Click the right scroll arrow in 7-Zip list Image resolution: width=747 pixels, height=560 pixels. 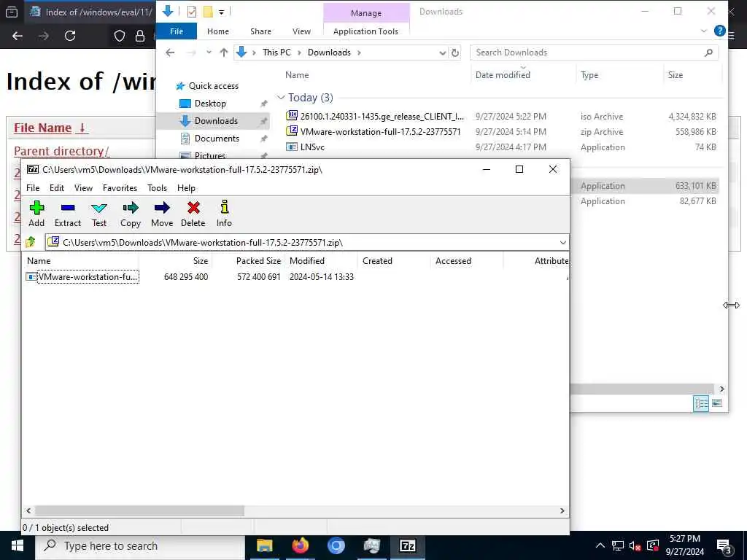[x=562, y=511]
